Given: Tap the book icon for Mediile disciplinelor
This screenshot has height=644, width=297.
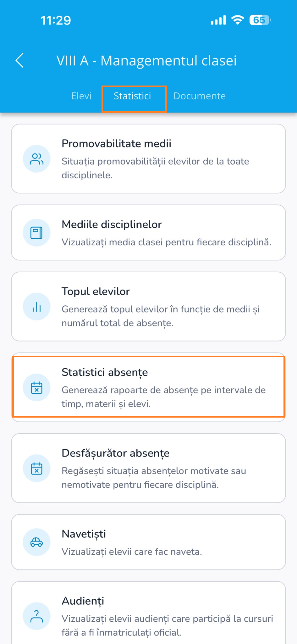Looking at the screenshot, I should (x=37, y=233).
